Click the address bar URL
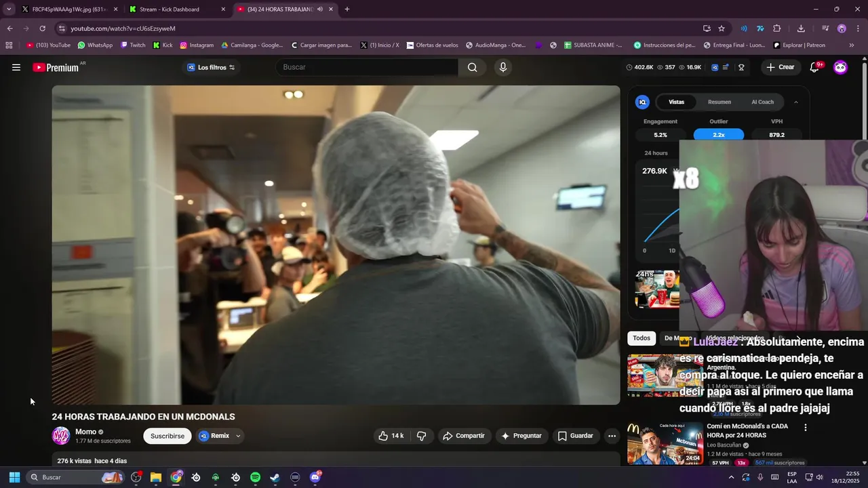Screen dimensions: 868x488 (123, 28)
